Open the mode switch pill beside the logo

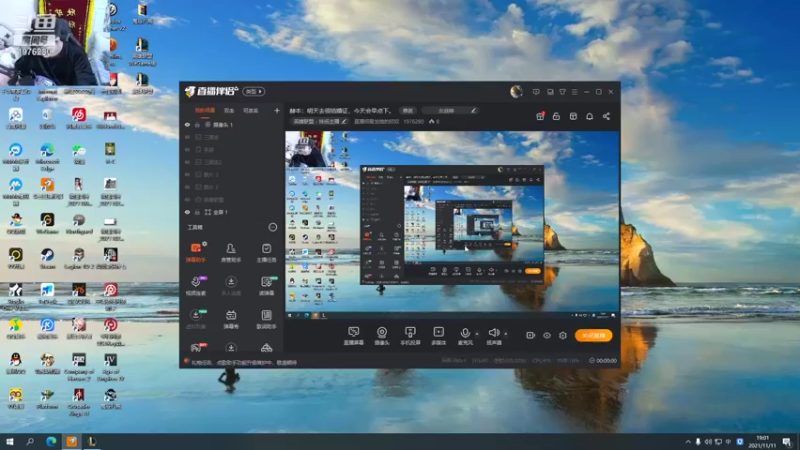click(x=254, y=92)
